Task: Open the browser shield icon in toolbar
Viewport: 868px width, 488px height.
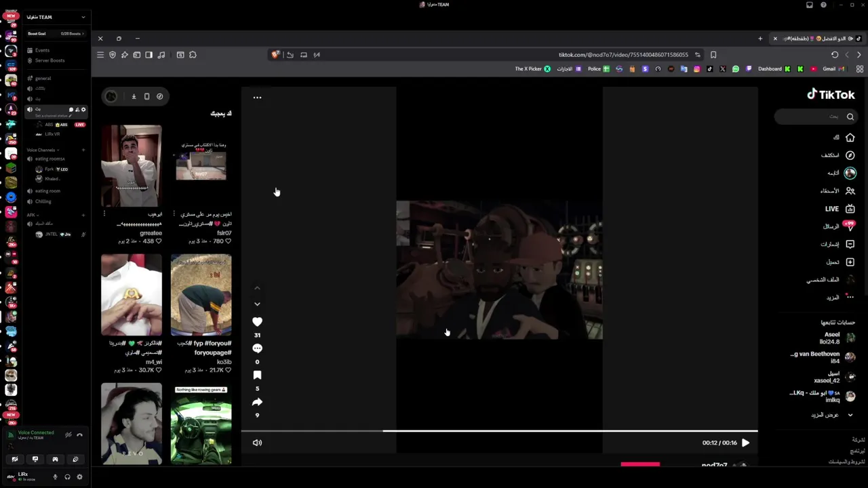Action: (x=113, y=55)
